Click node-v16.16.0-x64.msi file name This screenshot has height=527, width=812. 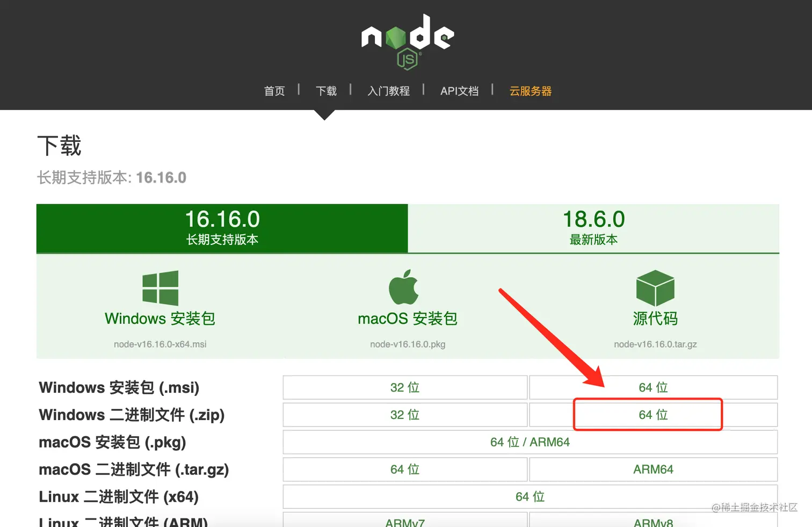[160, 344]
